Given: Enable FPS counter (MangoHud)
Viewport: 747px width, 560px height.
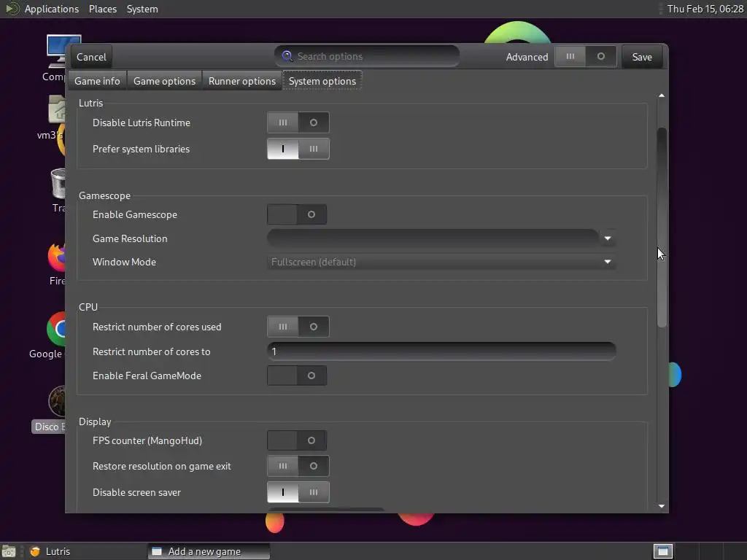Looking at the screenshot, I should point(297,440).
